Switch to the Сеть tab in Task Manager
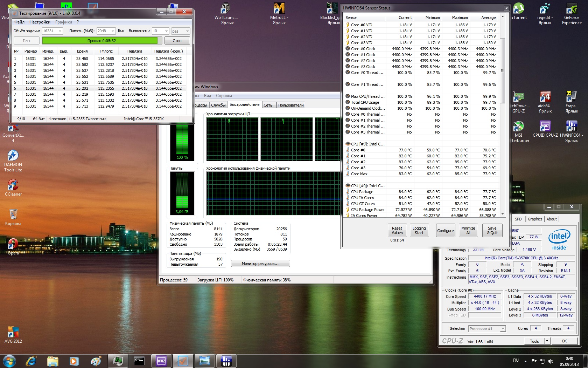The height and width of the screenshot is (368, 588). pos(268,105)
